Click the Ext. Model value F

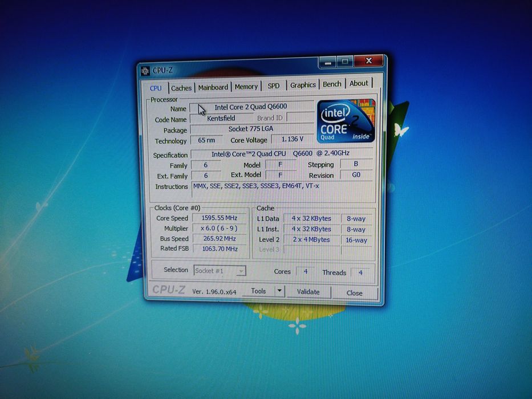pyautogui.click(x=280, y=175)
